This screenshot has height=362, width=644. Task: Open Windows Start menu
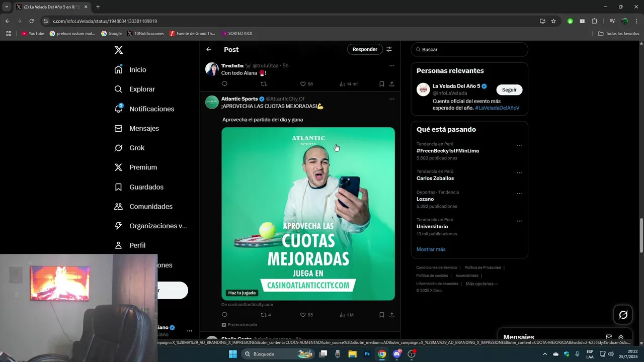(x=233, y=354)
